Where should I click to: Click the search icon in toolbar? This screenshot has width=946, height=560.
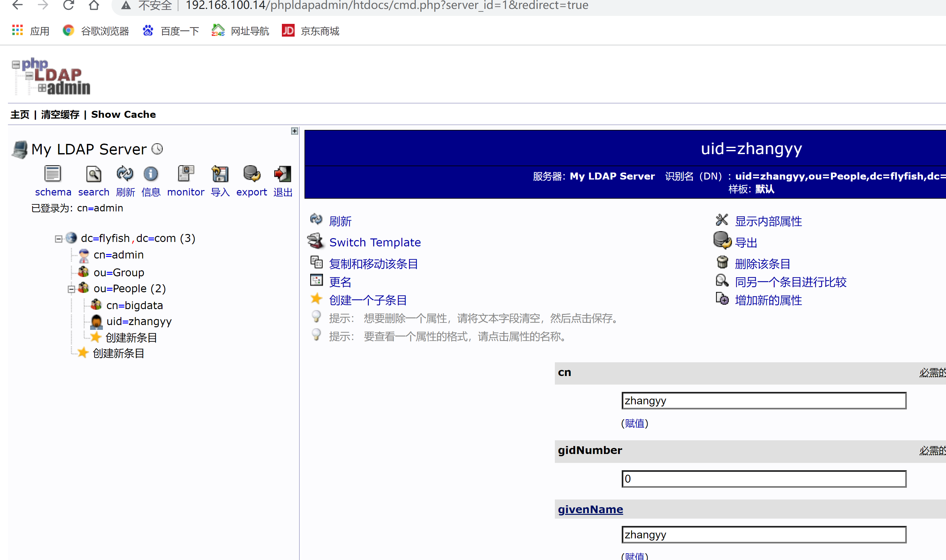pyautogui.click(x=93, y=175)
